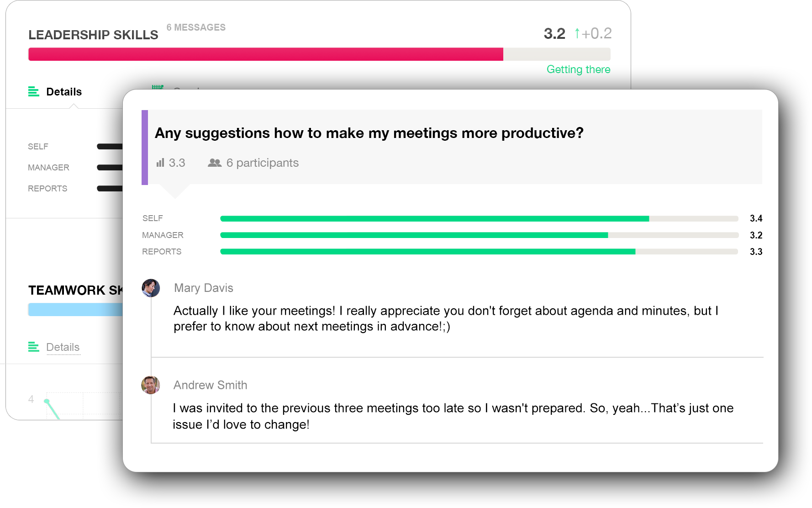This screenshot has width=812, height=508.
Task: Open Mary Davis's profile avatar
Action: coord(151,288)
